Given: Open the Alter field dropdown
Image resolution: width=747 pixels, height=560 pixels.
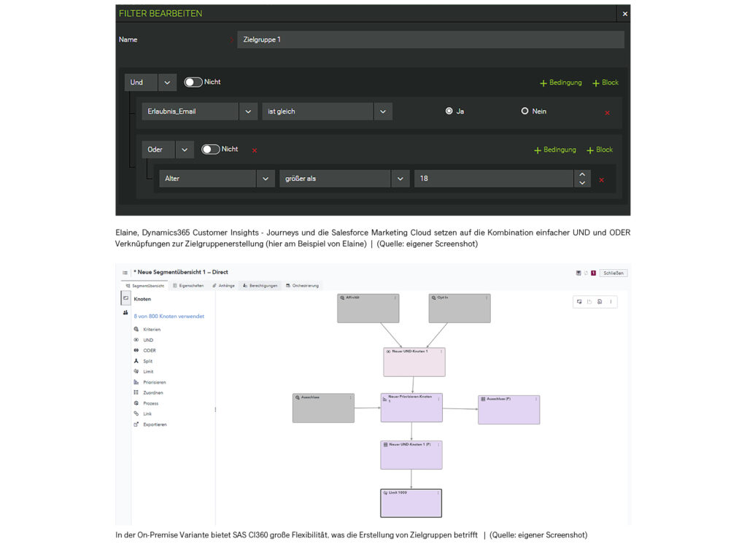Looking at the screenshot, I should click(266, 179).
